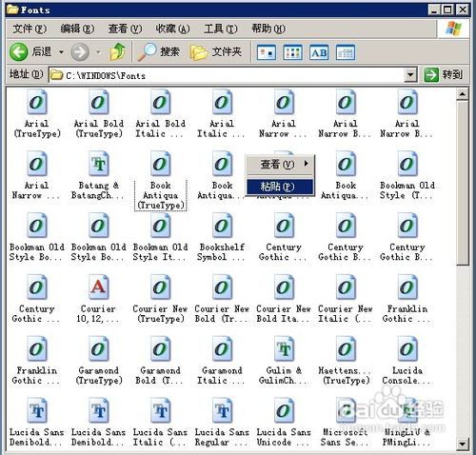Select Arial Bold (TrueType) font icon
476x455 pixels.
click(x=99, y=102)
